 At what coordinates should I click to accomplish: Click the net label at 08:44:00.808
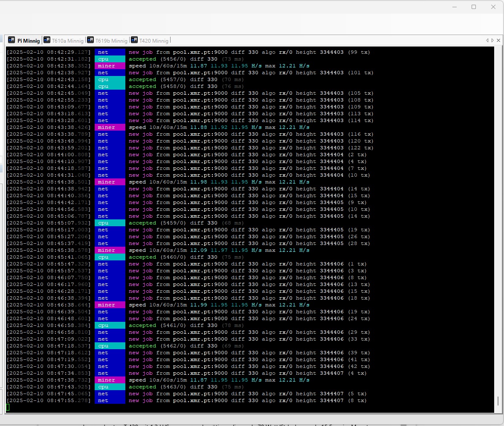(110, 155)
